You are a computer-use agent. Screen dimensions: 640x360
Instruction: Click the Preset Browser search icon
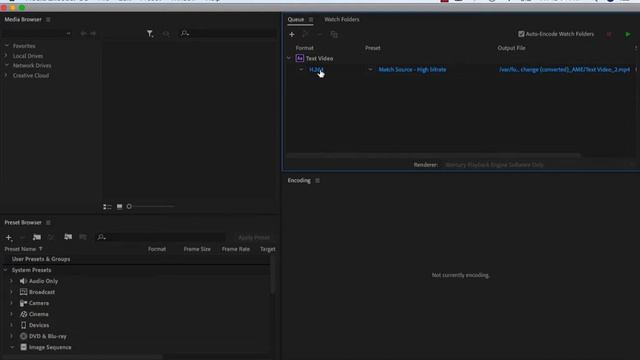click(101, 237)
